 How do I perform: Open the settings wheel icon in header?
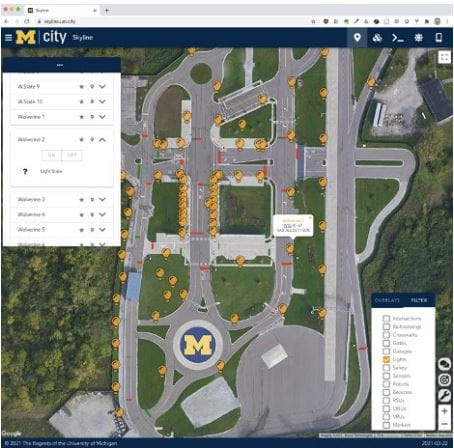(x=419, y=37)
